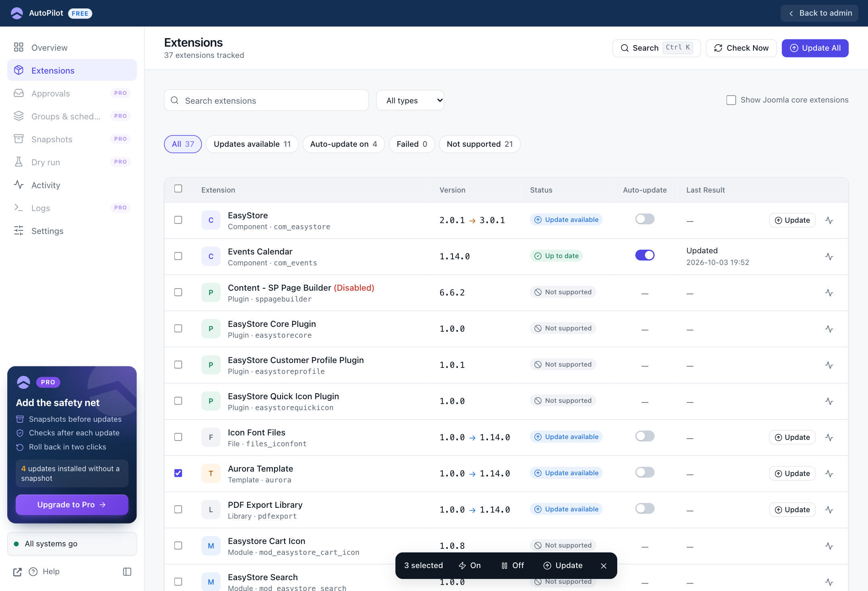This screenshot has width=868, height=591.
Task: Click Back to admin button
Action: pos(819,13)
